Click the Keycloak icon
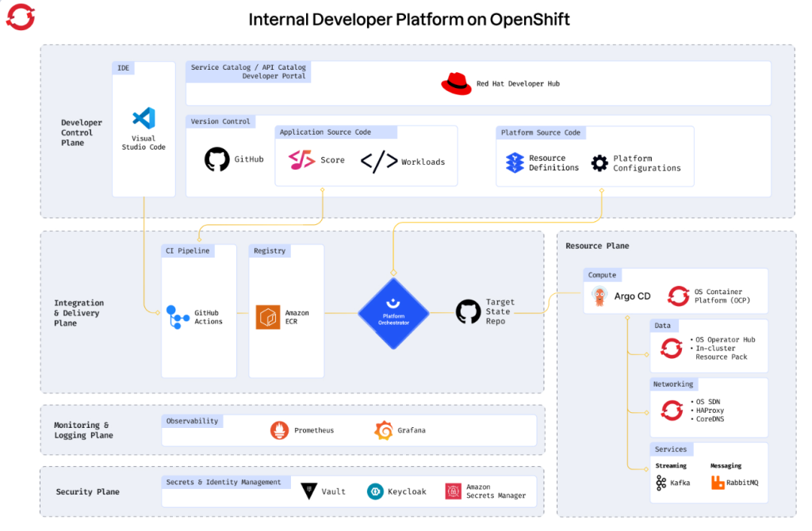This screenshot has height=531, width=812. pyautogui.click(x=375, y=491)
